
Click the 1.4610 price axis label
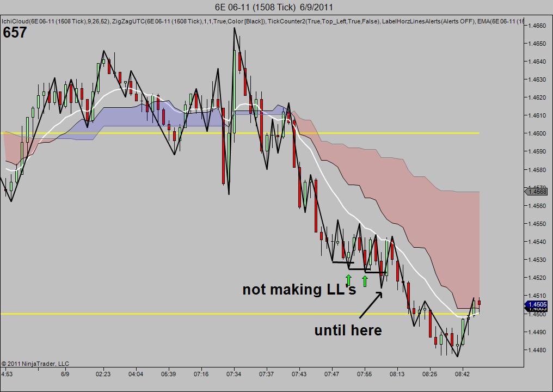[537, 115]
